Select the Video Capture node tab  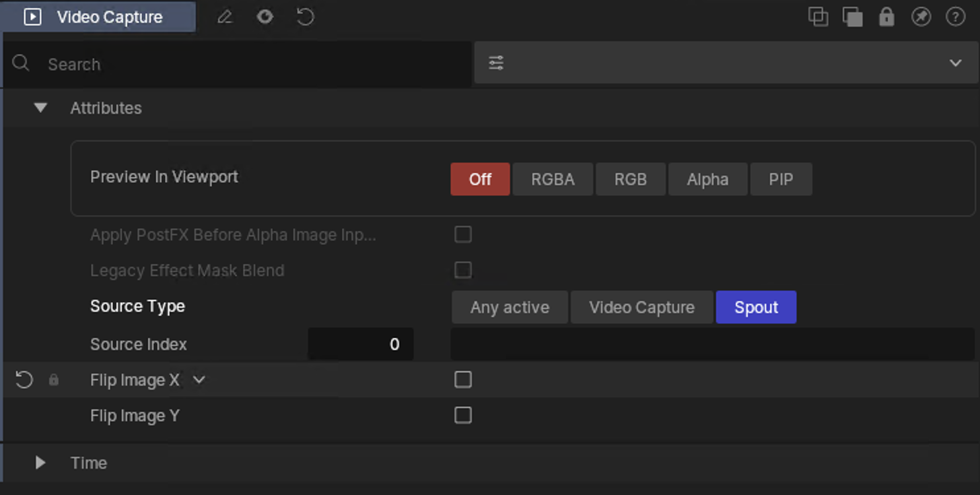click(x=98, y=17)
